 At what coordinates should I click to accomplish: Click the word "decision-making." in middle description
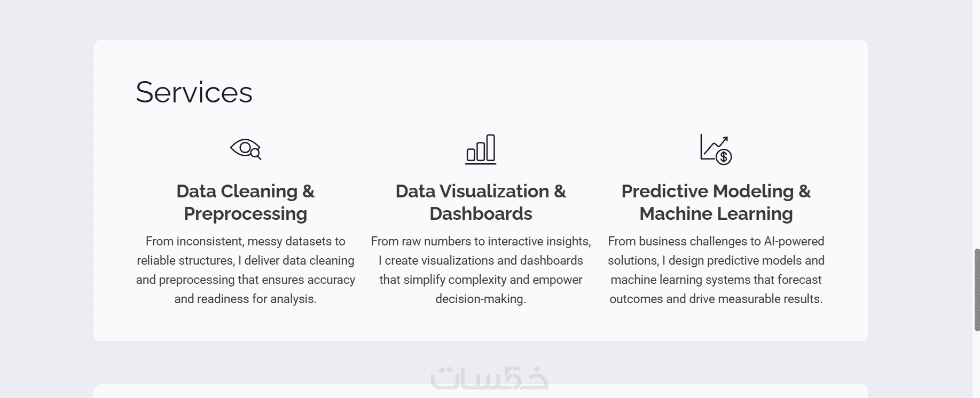(481, 299)
